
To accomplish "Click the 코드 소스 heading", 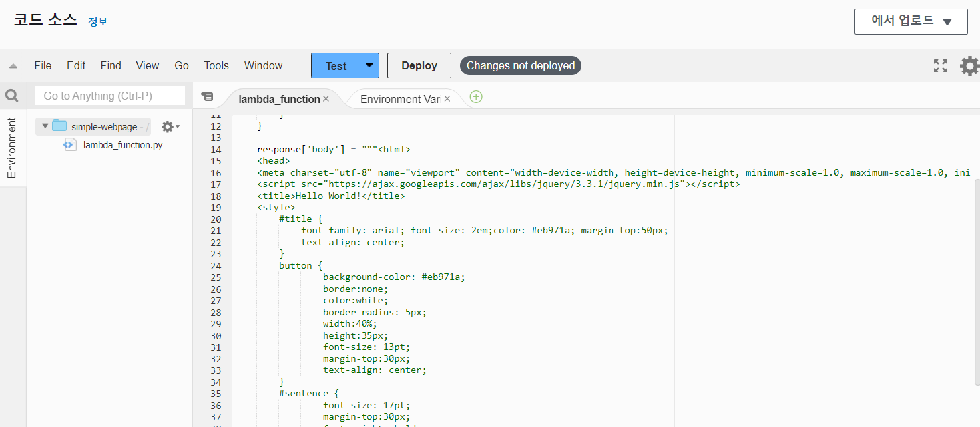I will point(45,20).
